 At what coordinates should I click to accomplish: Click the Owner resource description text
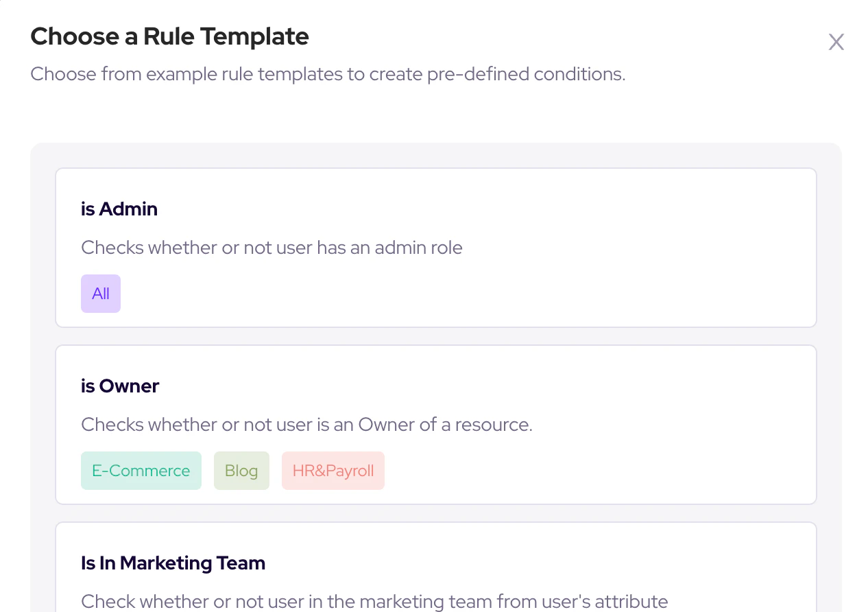point(306,425)
